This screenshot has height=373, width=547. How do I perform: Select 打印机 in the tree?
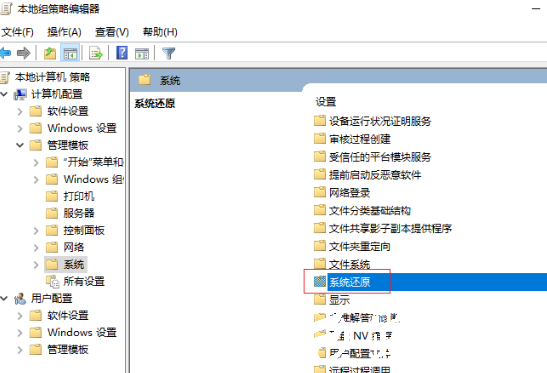pos(79,196)
